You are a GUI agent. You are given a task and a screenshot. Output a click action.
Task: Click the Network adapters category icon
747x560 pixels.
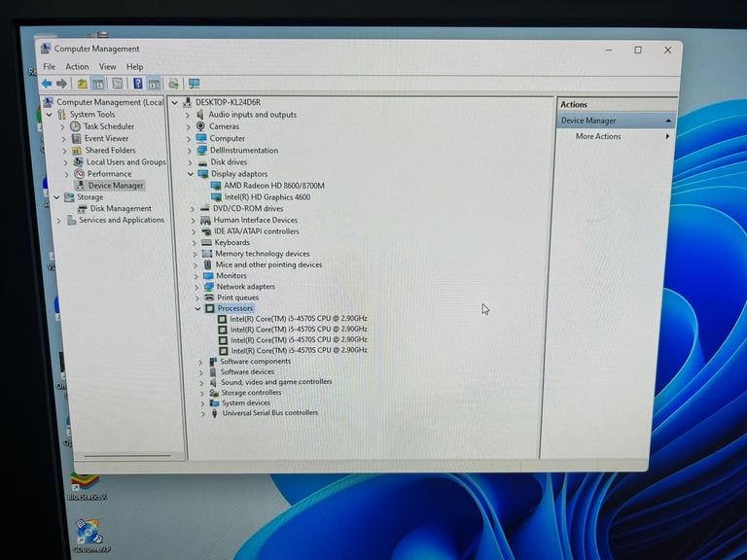tap(209, 286)
